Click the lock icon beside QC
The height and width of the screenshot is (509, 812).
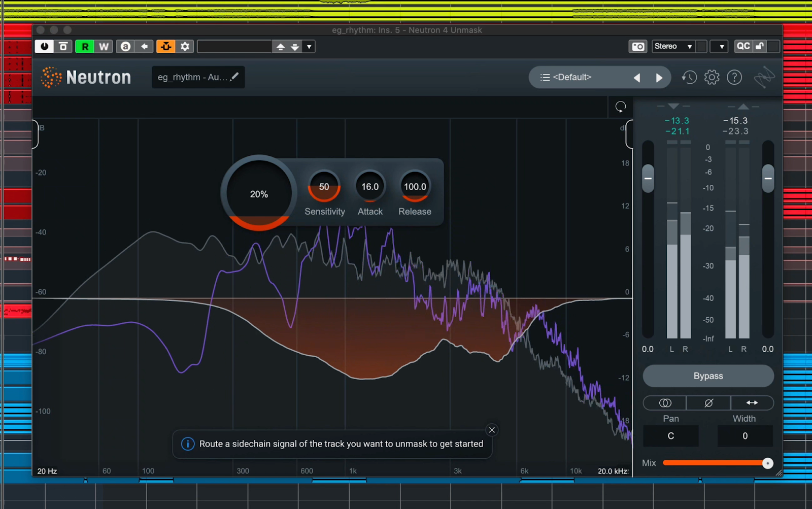click(x=760, y=46)
